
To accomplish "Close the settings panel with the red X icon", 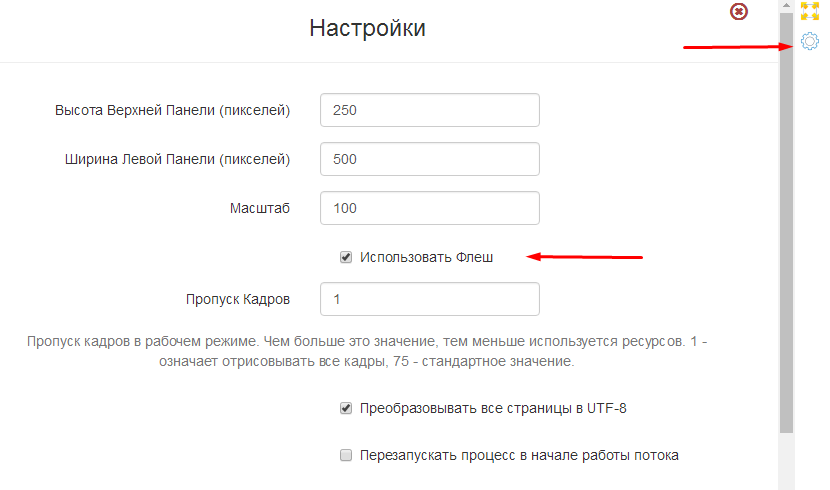I will 738,12.
